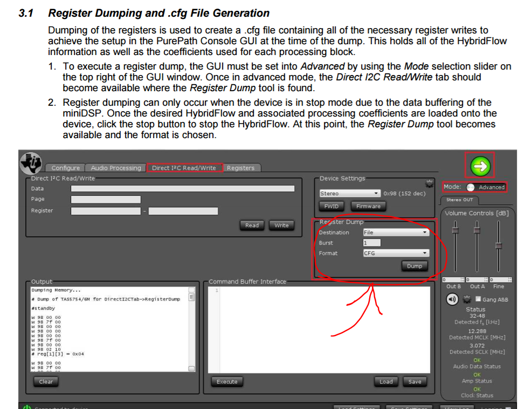Click the '3.072' detected SCLK value
This screenshot has width=532, height=409.
[477, 345]
